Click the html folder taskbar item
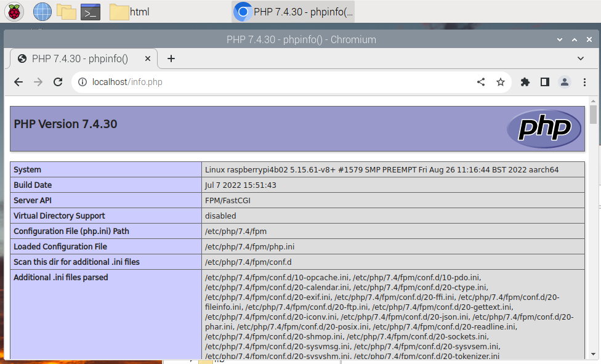This screenshot has height=364, width=601. point(130,12)
